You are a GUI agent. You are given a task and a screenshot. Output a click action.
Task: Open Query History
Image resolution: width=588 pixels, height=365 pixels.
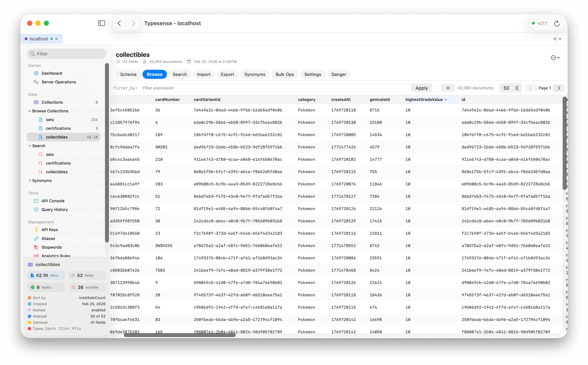coord(54,209)
